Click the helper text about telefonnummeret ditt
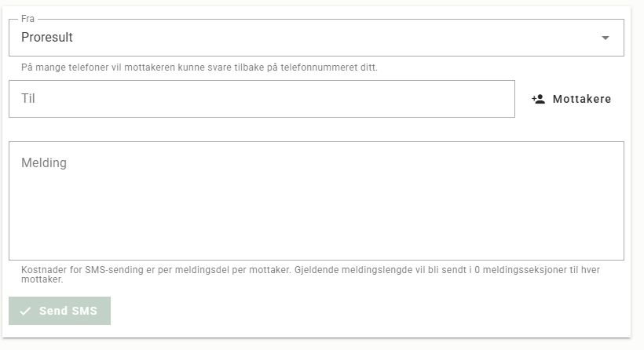The height and width of the screenshot is (350, 644). tap(199, 67)
